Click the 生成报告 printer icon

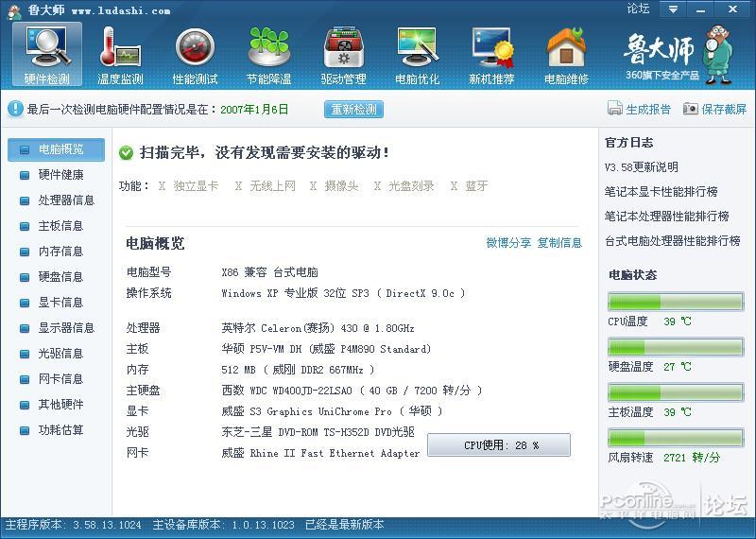[615, 109]
